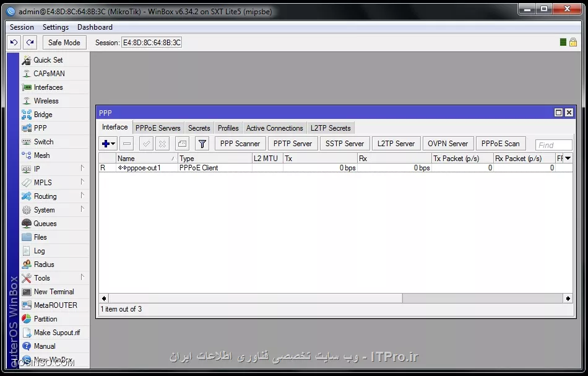Click the L2 MTU column header

coord(267,159)
